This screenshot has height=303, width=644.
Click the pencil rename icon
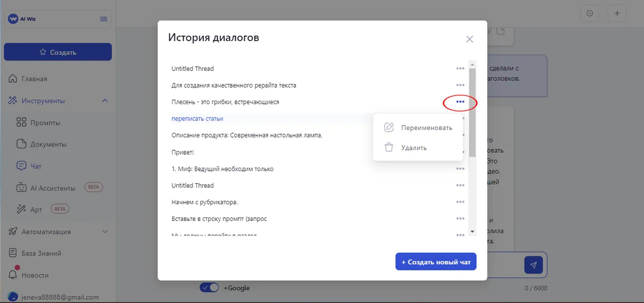point(389,128)
